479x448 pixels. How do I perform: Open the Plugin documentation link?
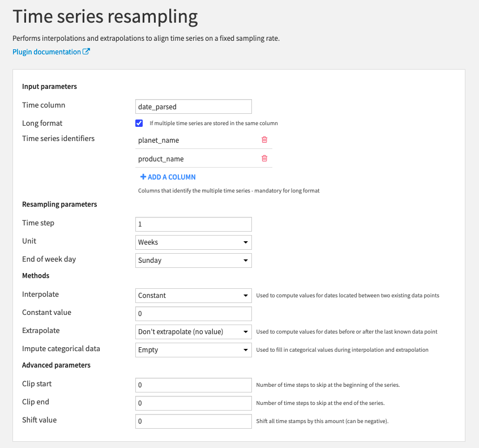[x=46, y=52]
